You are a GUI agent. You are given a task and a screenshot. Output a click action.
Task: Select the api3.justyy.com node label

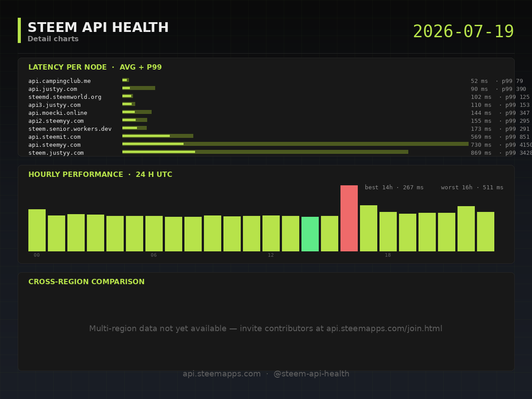[x=55, y=105]
